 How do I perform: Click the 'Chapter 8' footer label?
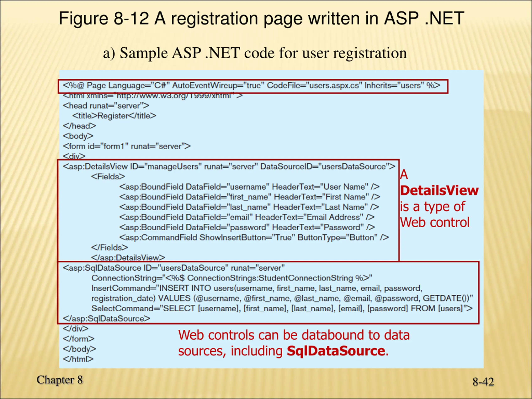click(60, 380)
